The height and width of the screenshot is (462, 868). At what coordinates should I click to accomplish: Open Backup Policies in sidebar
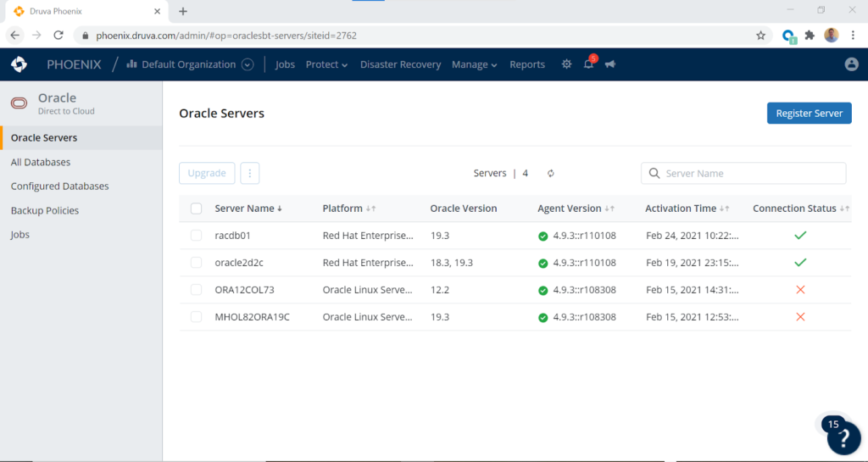tap(45, 210)
